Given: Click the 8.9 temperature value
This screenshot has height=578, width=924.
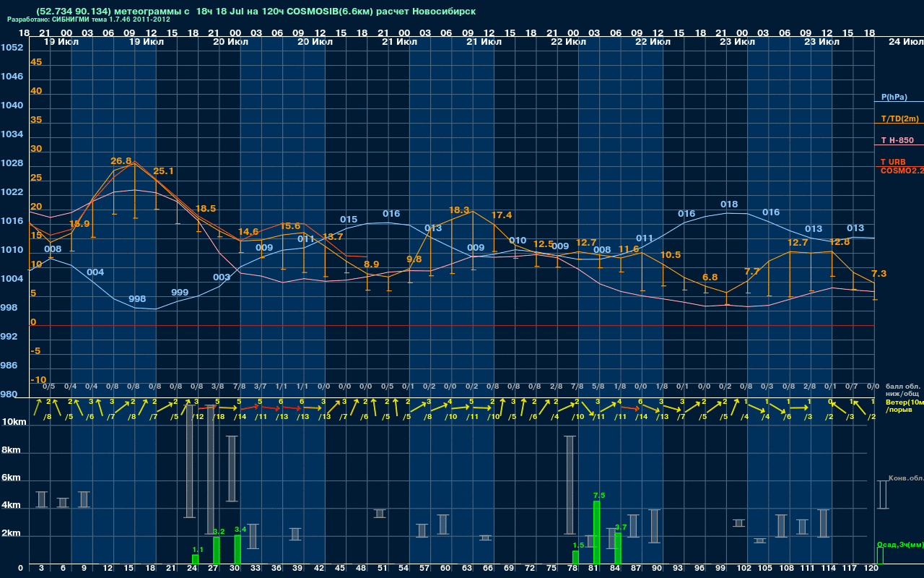Looking at the screenshot, I should (x=371, y=264).
